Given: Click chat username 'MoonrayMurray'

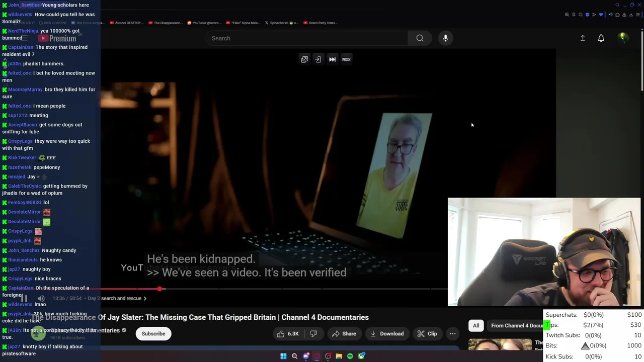Looking at the screenshot, I should tap(25, 89).
